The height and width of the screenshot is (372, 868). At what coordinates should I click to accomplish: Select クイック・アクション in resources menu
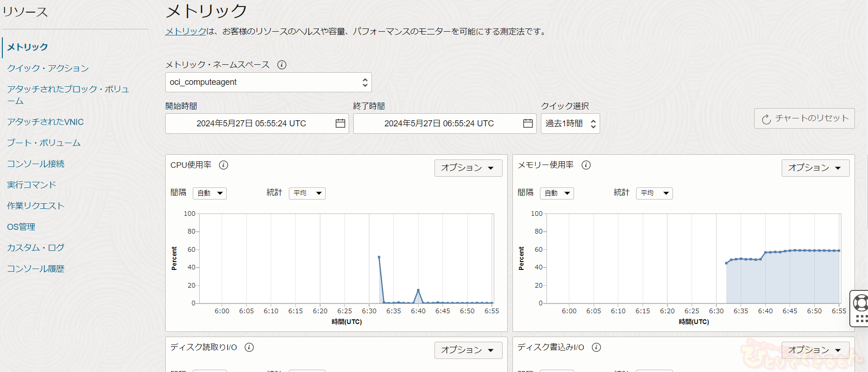pyautogui.click(x=48, y=68)
